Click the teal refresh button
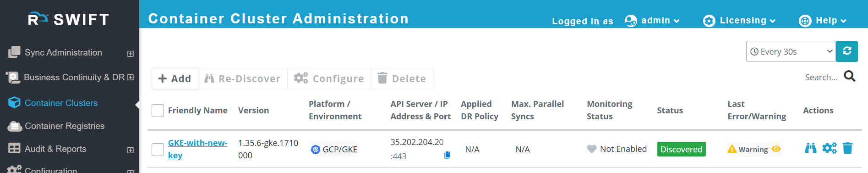This screenshot has height=173, width=868. click(x=847, y=51)
